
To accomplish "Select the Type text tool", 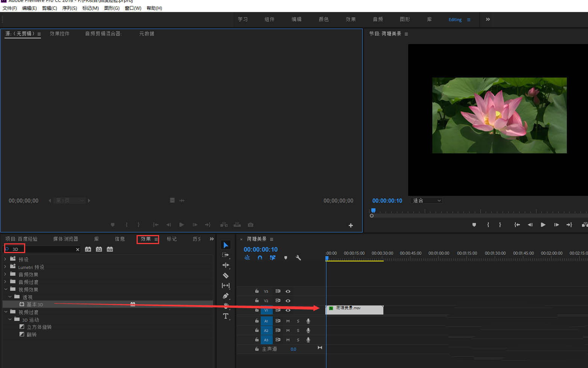I will coord(225,316).
